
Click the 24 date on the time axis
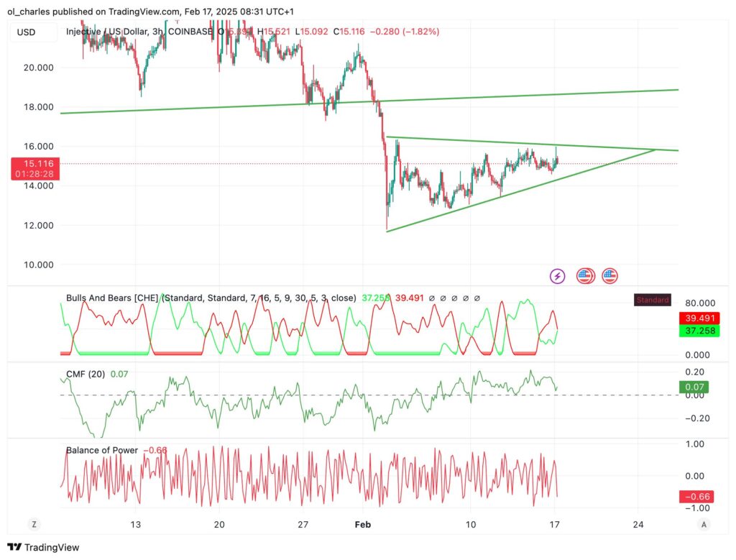click(x=638, y=525)
